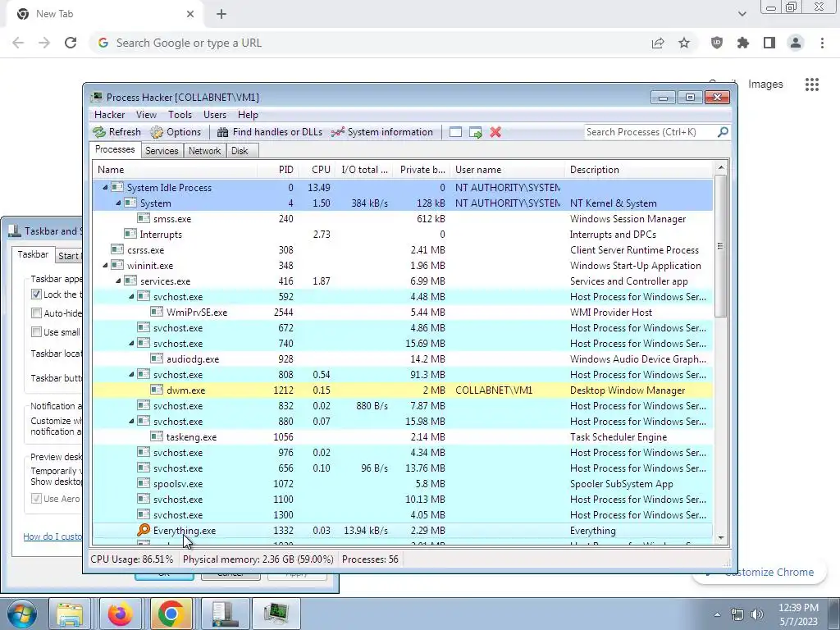Collapse System Idle Process tree node
Image resolution: width=840 pixels, height=630 pixels.
click(x=106, y=188)
